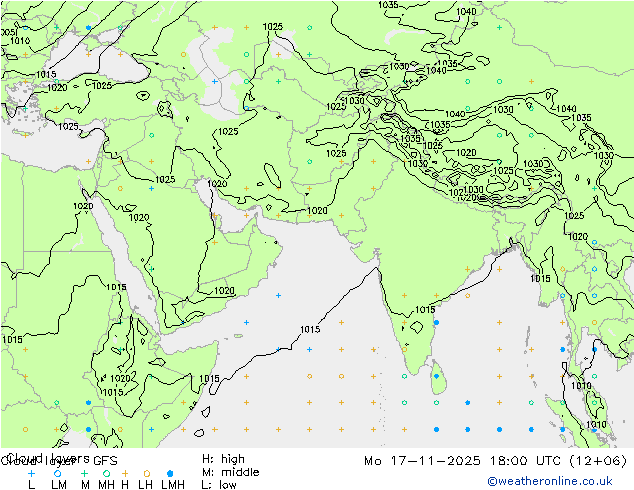Image resolution: width=634 pixels, height=490 pixels.
Task: Click the GFS model label
Action: point(105,460)
